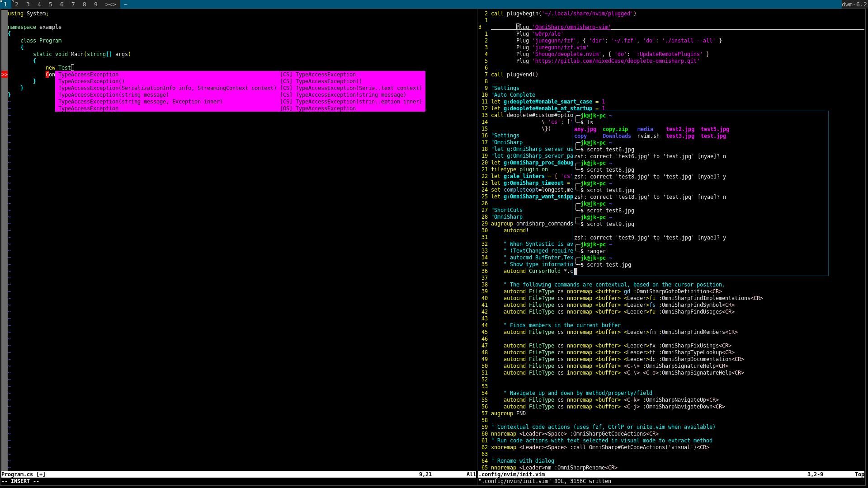The image size is (868, 488).
Task: Click nvim.sh in terminal ls output
Action: pyautogui.click(x=648, y=136)
